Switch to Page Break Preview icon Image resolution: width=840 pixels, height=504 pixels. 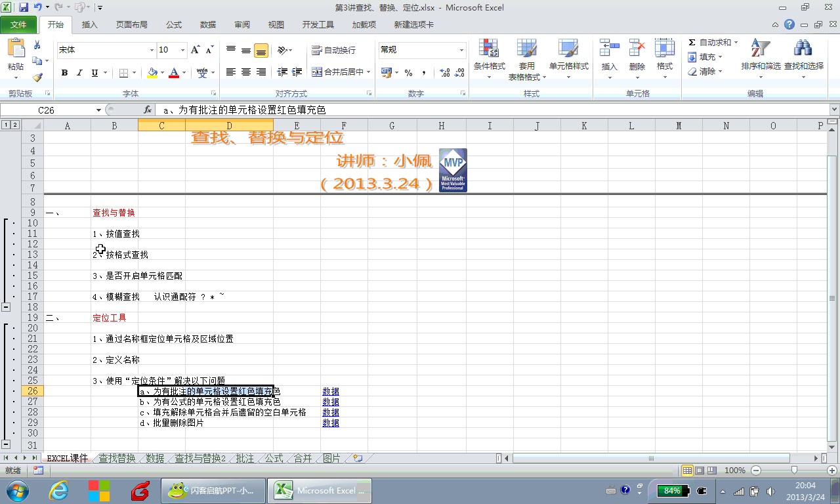[x=711, y=471]
